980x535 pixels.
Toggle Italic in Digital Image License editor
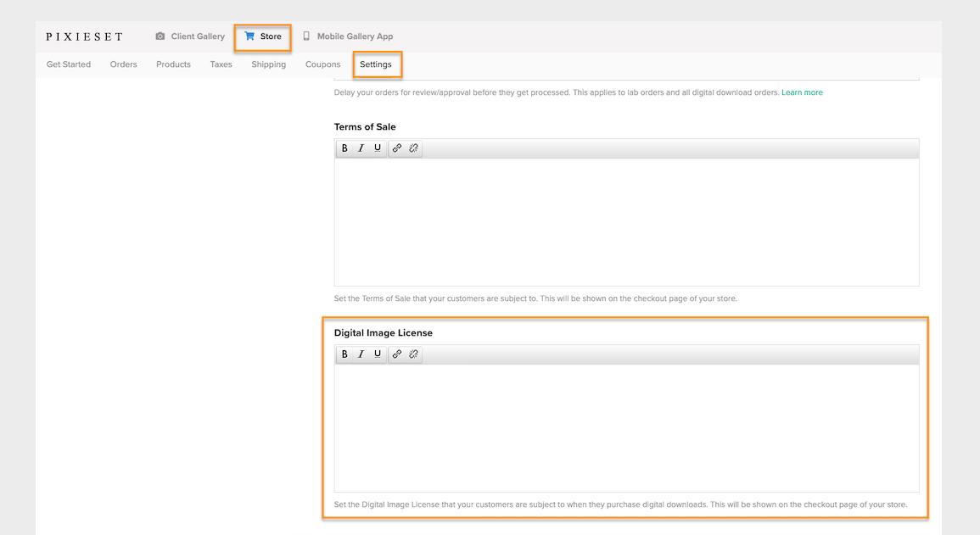tap(361, 354)
